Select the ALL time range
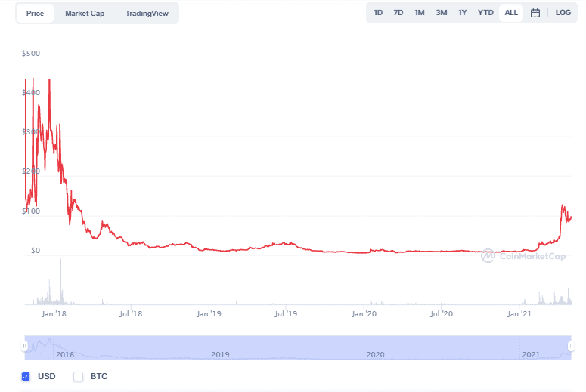The height and width of the screenshot is (392, 586). pos(511,13)
